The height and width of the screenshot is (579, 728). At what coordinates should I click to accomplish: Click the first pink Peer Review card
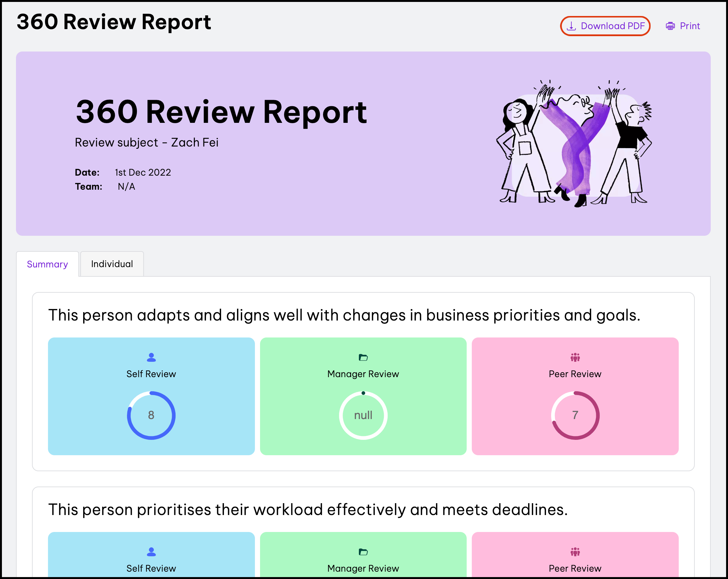[x=575, y=396]
